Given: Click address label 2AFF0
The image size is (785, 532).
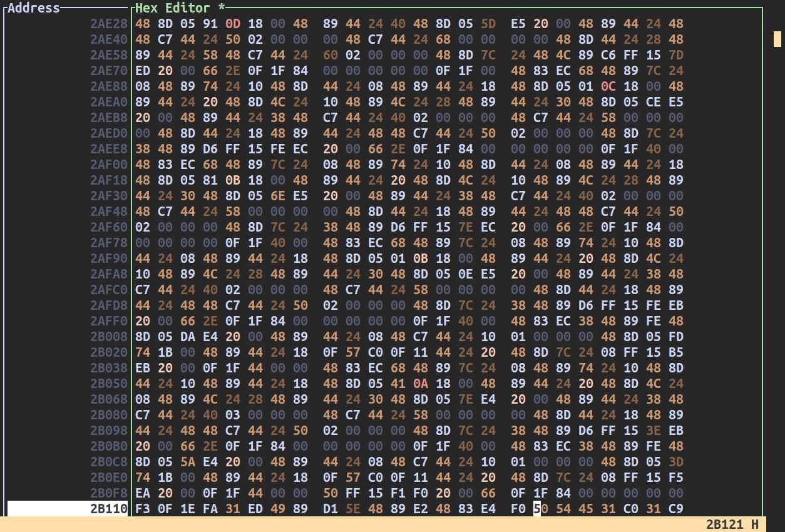Looking at the screenshot, I should [x=109, y=321].
